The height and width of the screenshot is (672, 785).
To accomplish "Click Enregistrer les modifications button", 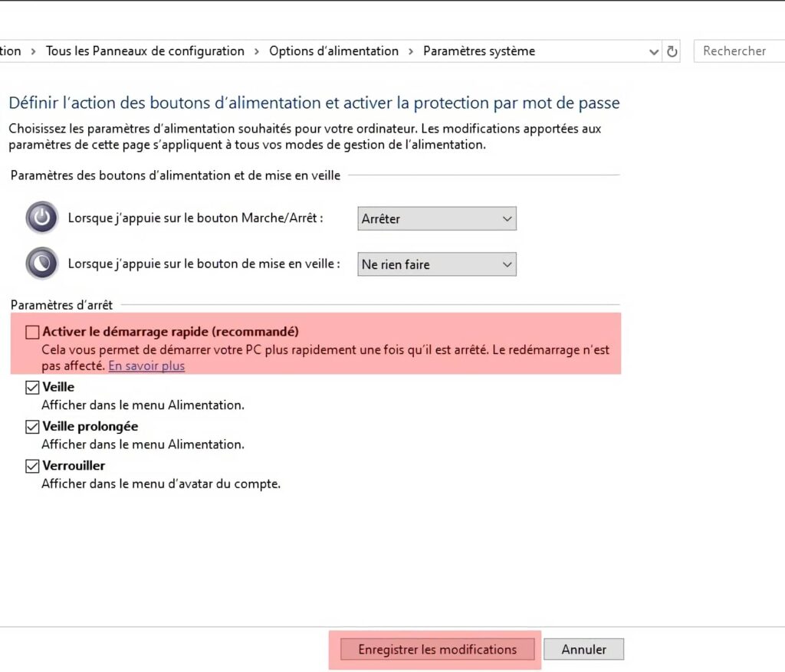I will (x=437, y=650).
